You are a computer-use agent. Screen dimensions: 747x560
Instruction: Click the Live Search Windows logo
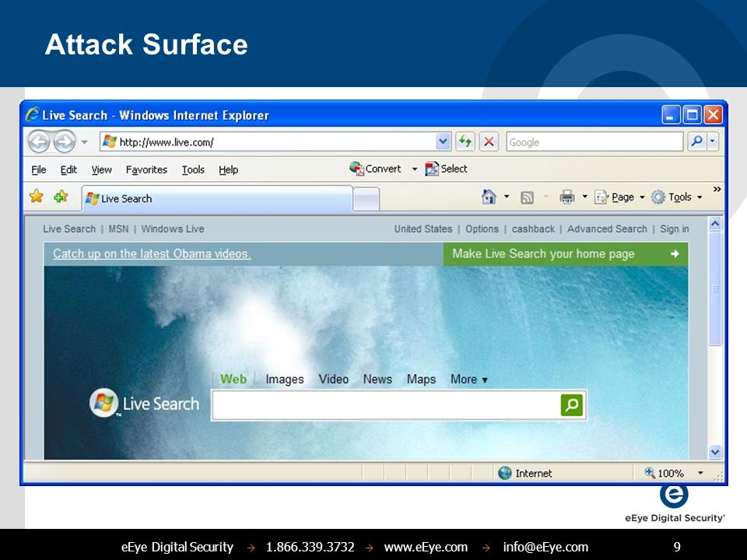point(103,403)
